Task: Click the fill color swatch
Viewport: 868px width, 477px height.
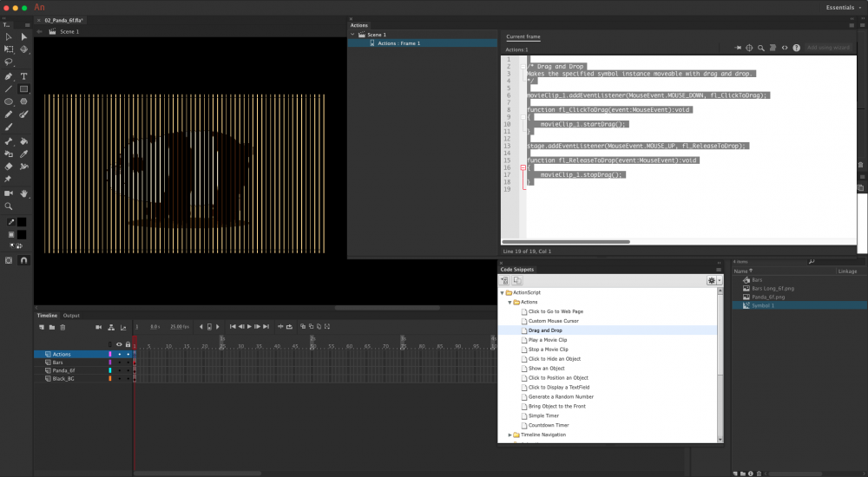Action: click(22, 235)
